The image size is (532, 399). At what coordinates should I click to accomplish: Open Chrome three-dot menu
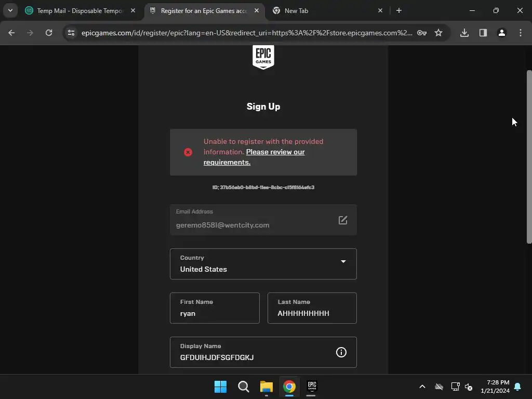[x=521, y=33]
